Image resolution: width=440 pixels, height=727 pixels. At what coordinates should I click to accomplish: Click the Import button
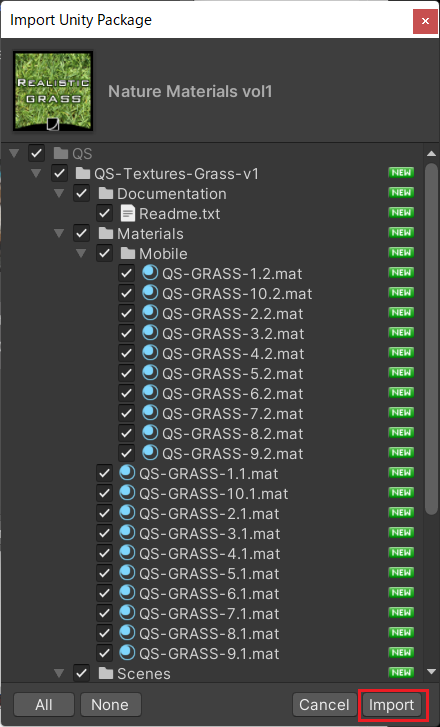pos(391,705)
